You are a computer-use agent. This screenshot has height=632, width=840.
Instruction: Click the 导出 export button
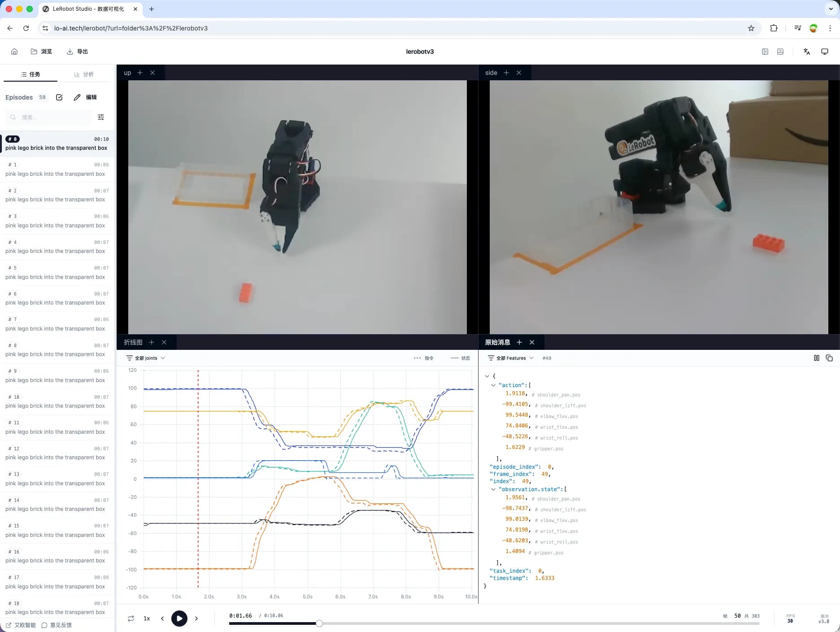(77, 52)
